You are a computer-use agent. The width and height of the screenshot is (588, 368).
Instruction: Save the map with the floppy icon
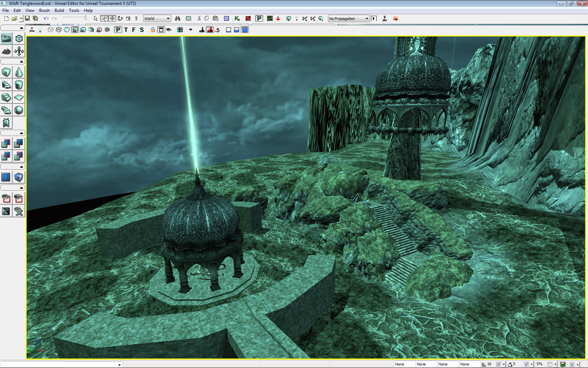27,19
